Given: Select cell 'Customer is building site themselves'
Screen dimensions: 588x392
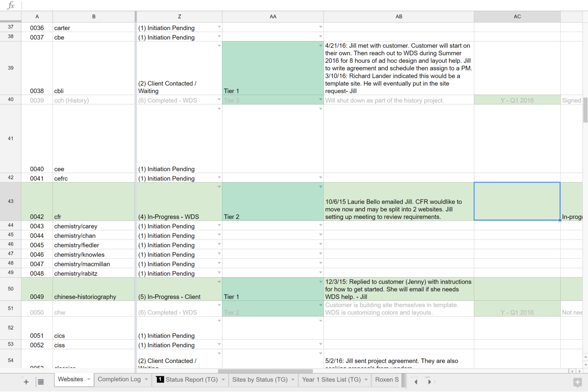Looking at the screenshot, I should [399, 308].
